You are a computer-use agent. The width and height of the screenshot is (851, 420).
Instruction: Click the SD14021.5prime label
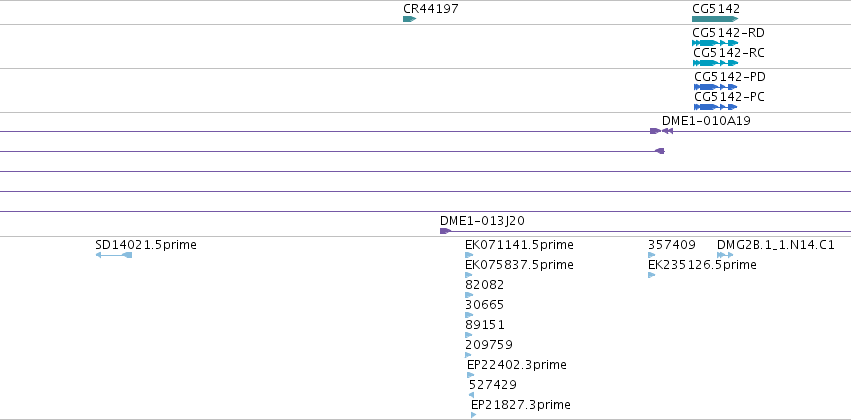coord(146,245)
